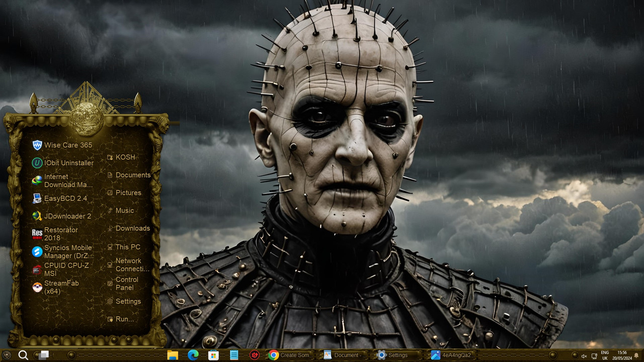Open Control Panel
644x362 pixels.
coord(123,284)
